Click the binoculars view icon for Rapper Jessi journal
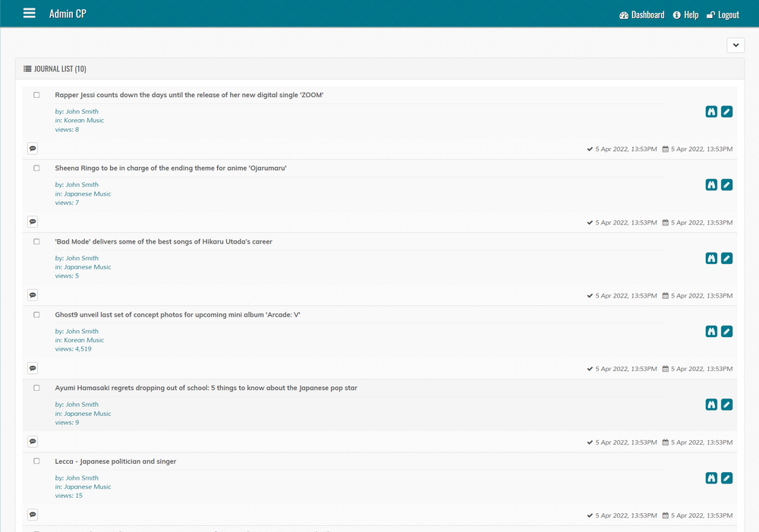This screenshot has width=759, height=532. [711, 112]
